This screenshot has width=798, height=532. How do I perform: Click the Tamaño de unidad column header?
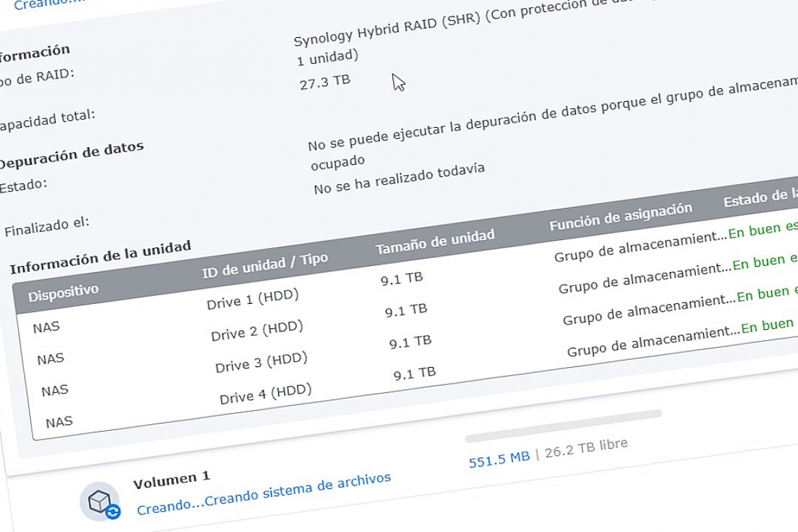pyautogui.click(x=435, y=241)
